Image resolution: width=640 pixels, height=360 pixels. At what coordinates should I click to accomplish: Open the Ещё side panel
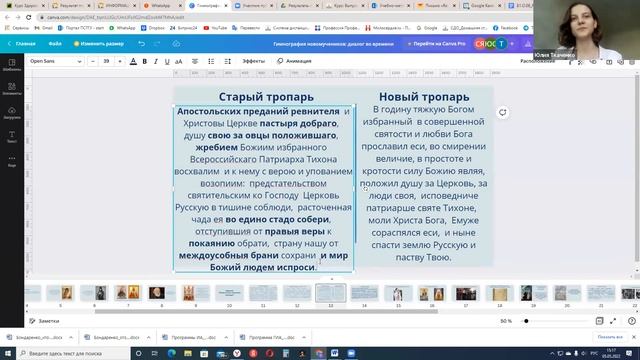[x=12, y=161]
